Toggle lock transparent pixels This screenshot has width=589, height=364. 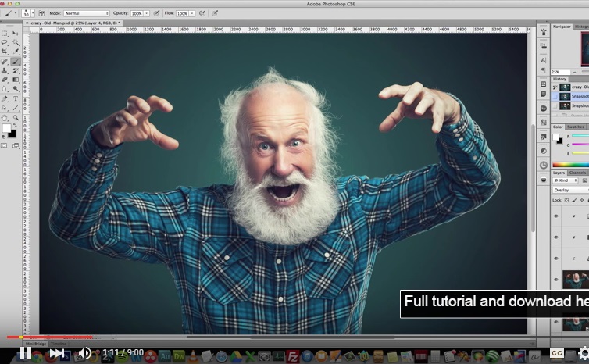(566, 200)
